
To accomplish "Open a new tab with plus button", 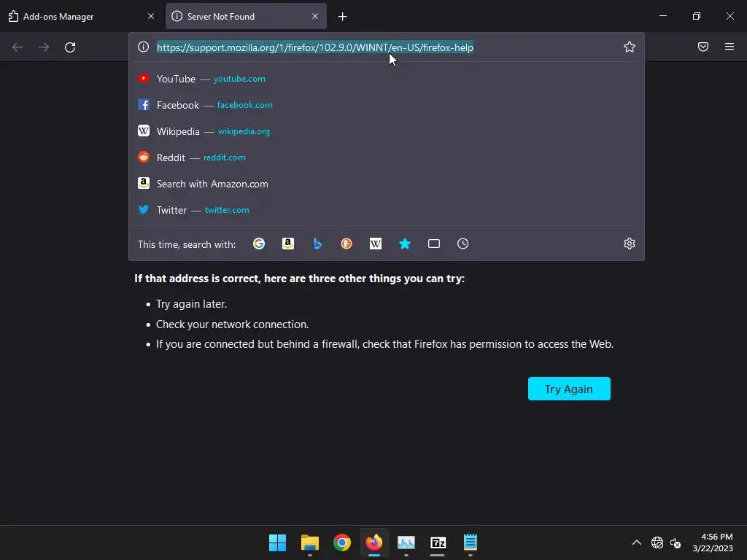I will pyautogui.click(x=343, y=17).
